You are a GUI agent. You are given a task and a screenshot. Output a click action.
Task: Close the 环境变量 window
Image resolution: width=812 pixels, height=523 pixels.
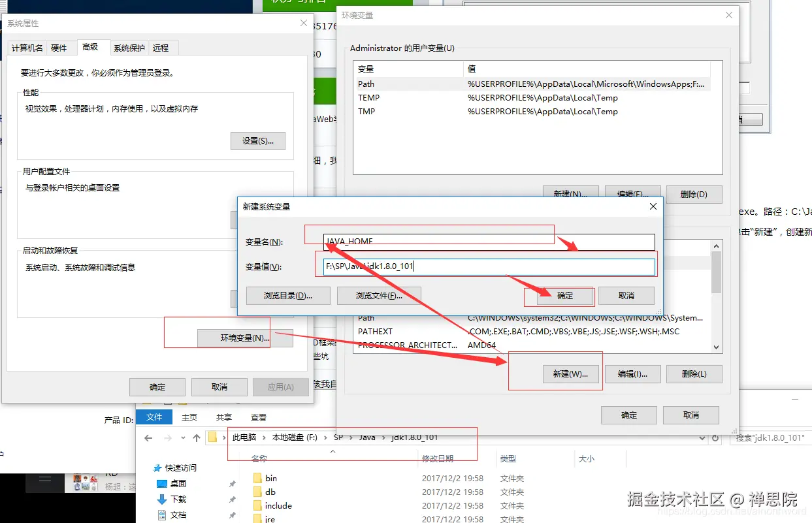(728, 15)
